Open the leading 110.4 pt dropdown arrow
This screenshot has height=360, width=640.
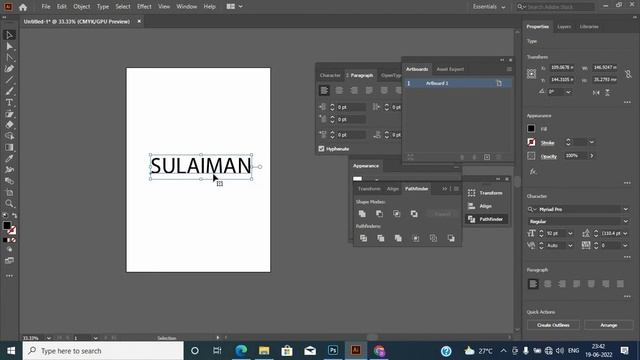point(625,233)
